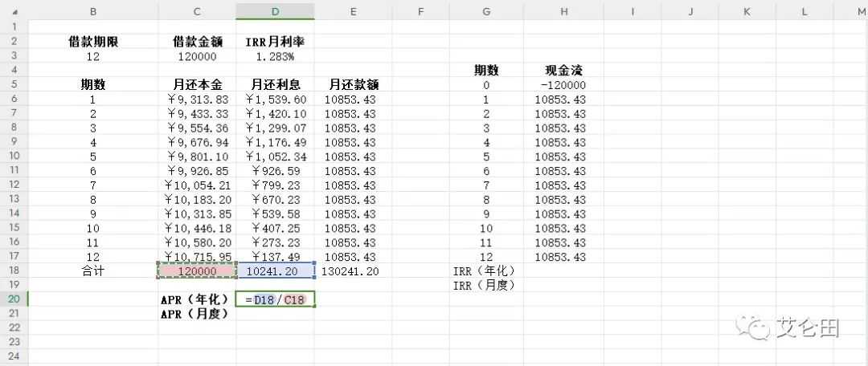Select the row 20 header
The width and height of the screenshot is (868, 366).
coord(14,299)
